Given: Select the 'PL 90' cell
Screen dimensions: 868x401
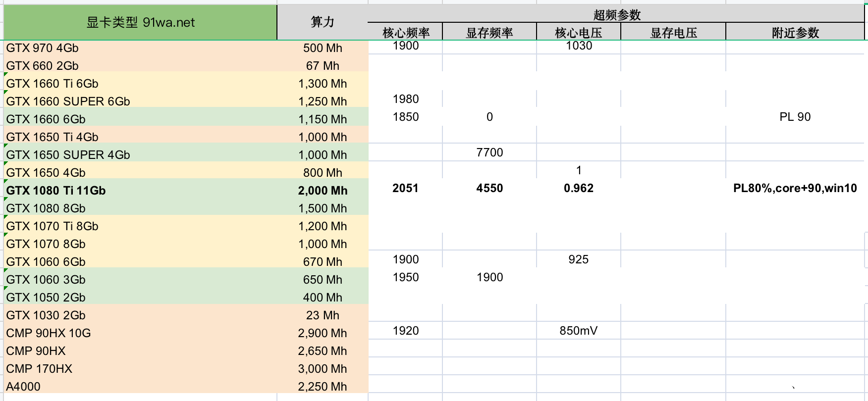Looking at the screenshot, I should [795, 117].
